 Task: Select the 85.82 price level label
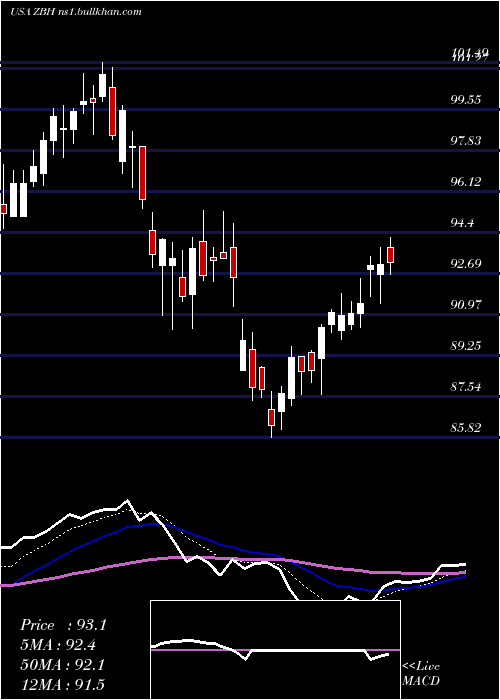click(x=466, y=428)
